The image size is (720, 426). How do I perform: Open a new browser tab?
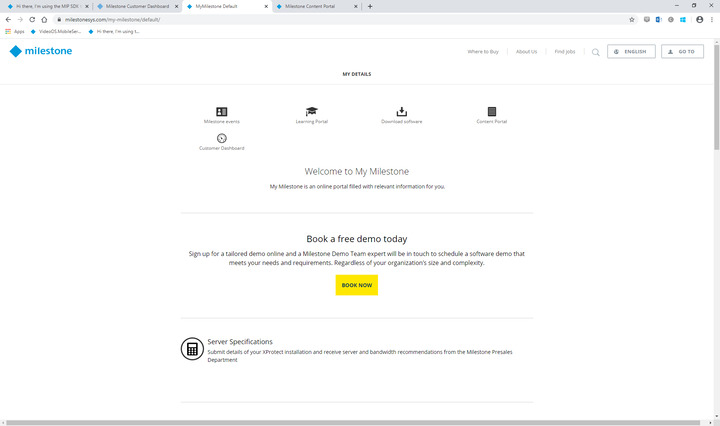[370, 6]
